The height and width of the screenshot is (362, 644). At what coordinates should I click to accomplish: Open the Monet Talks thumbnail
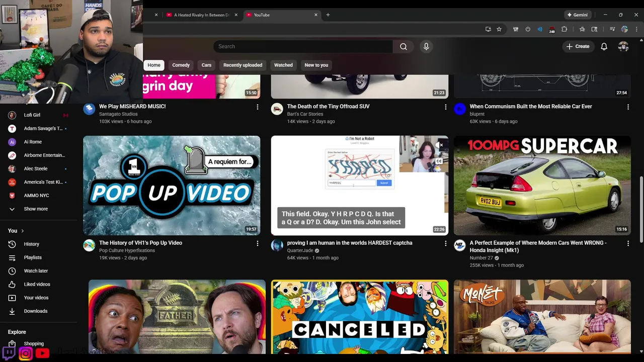(x=542, y=317)
